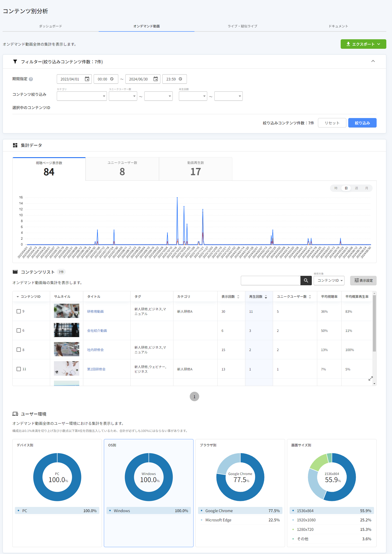Click the 会社紹介動画 thumbnail image

(66, 330)
